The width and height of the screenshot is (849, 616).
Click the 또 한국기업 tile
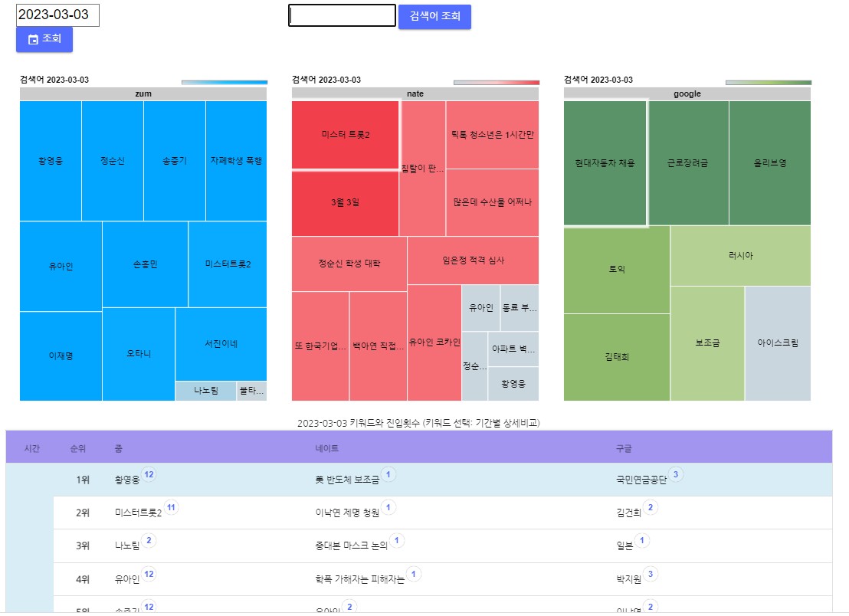click(x=320, y=346)
